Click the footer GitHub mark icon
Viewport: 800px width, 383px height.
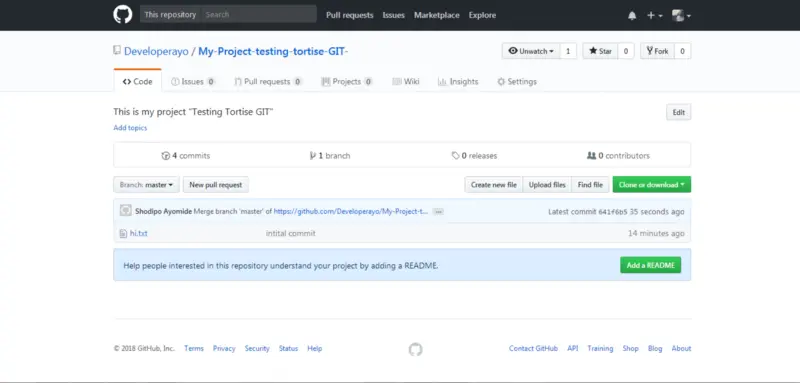415,349
